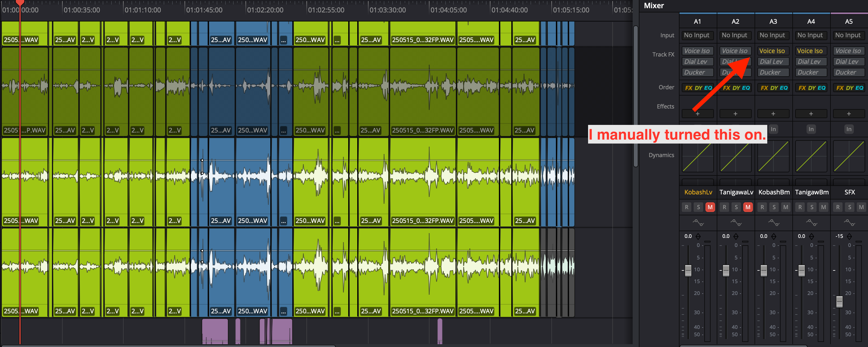Enable Ducker on track A5
This screenshot has height=347, width=868.
tap(849, 73)
